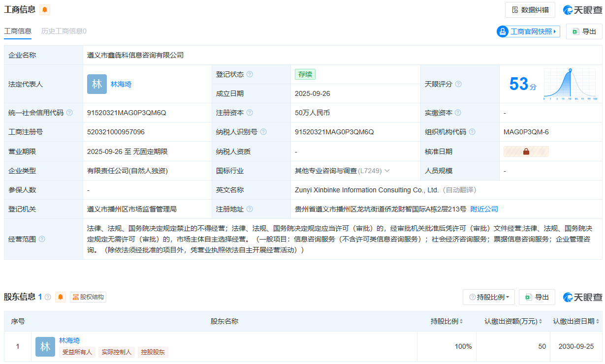605x364 pixels.
Task: Click the help icon next to 注册地址
Action: tap(250, 209)
